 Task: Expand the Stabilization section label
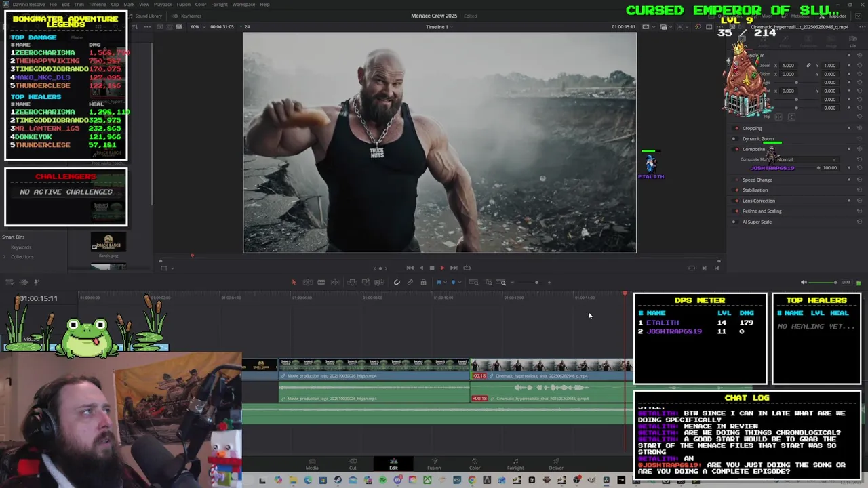tap(755, 190)
